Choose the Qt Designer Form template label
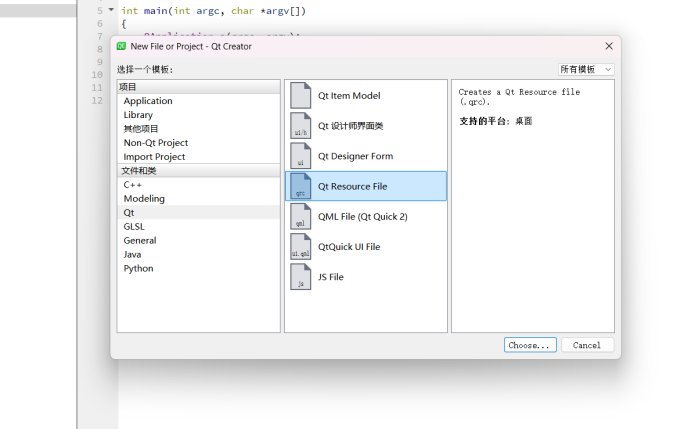 [x=355, y=156]
